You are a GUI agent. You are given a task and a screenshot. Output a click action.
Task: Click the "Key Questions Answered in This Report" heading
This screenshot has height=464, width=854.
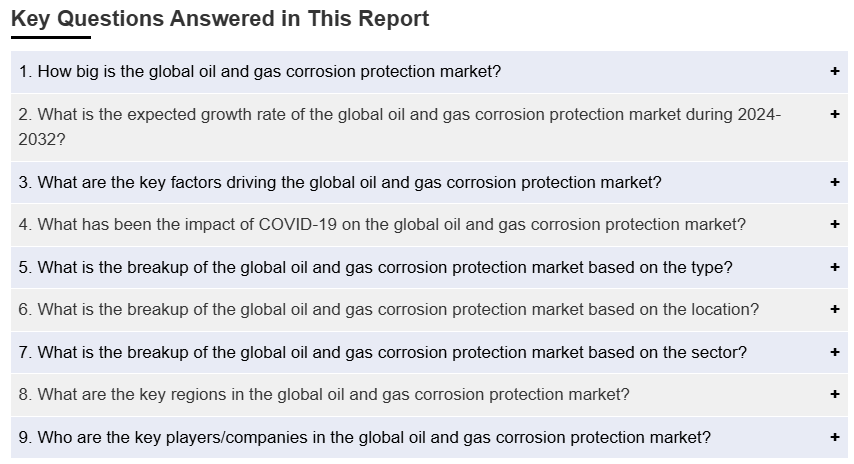coord(220,19)
